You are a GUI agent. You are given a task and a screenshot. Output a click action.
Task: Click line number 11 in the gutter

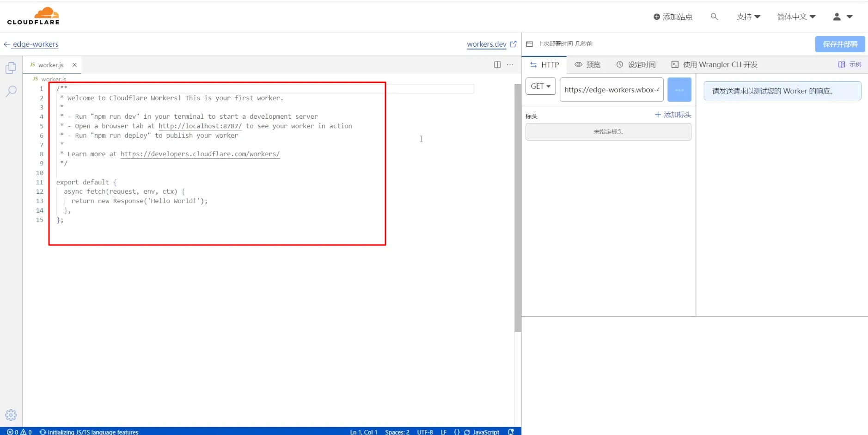tap(40, 183)
